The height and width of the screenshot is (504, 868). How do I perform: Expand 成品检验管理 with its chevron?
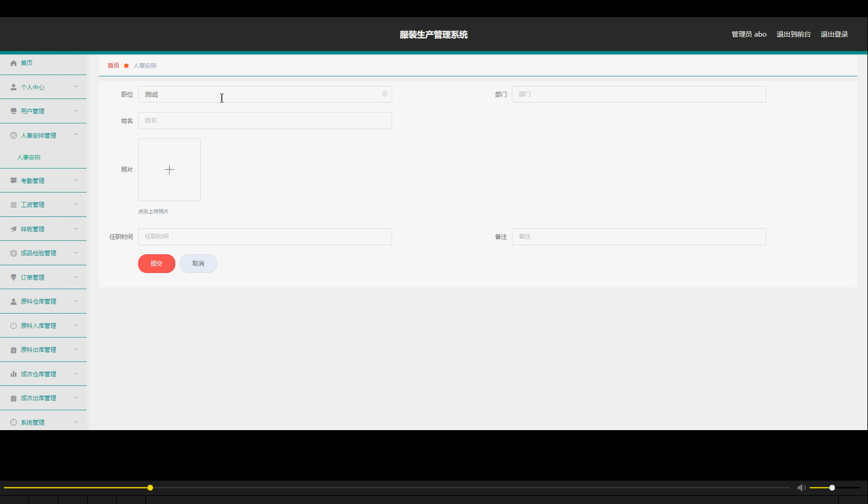pyautogui.click(x=76, y=253)
